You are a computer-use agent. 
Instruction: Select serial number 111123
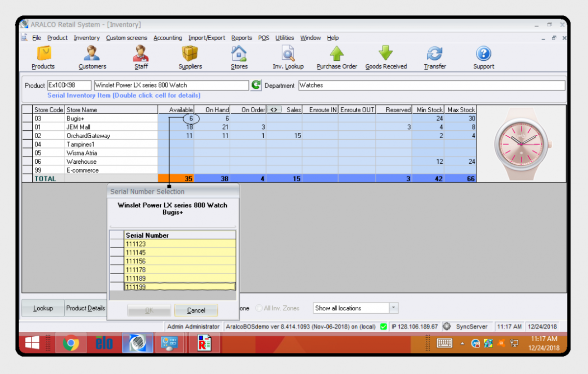tap(180, 244)
